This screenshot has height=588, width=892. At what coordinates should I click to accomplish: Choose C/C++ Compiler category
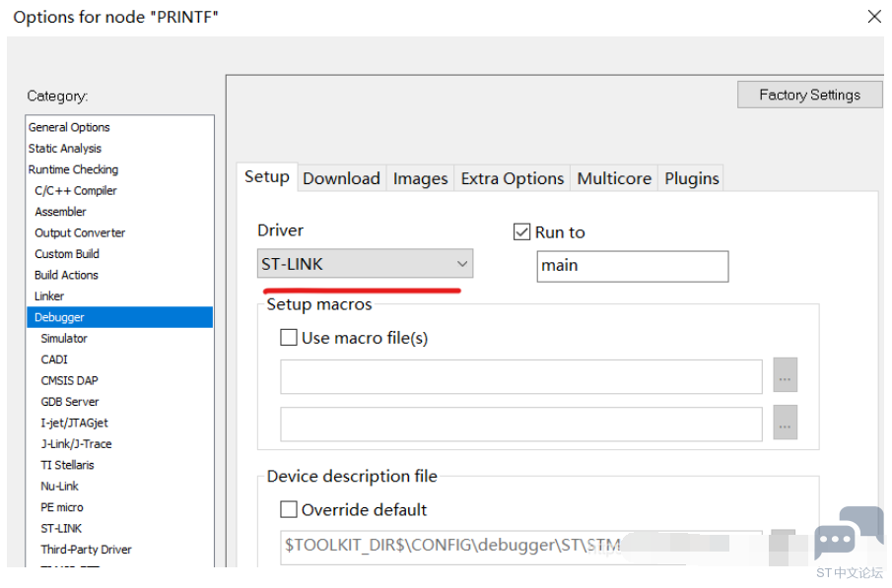[76, 191]
